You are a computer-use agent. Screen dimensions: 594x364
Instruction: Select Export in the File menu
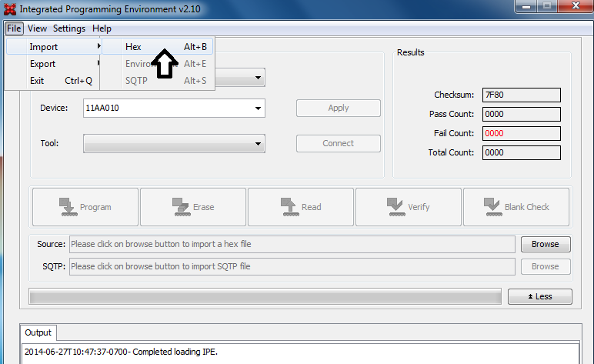point(54,64)
